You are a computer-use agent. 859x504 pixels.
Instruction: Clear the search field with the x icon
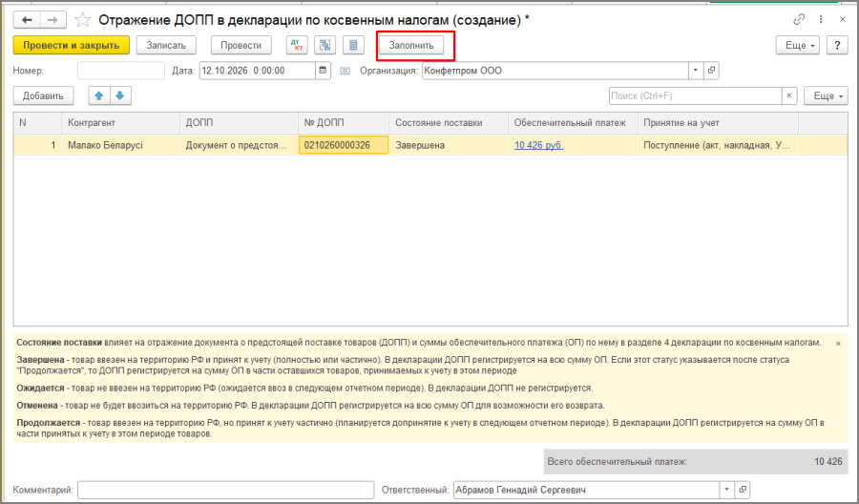(x=789, y=95)
